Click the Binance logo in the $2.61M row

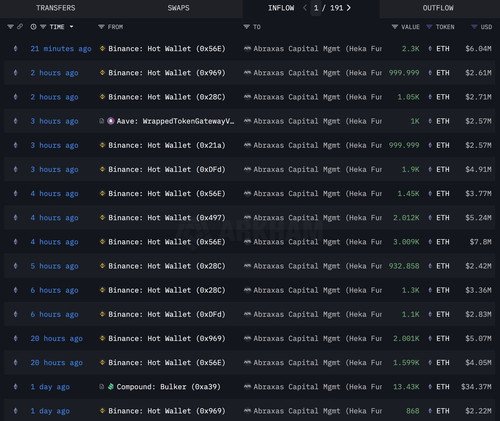102,73
